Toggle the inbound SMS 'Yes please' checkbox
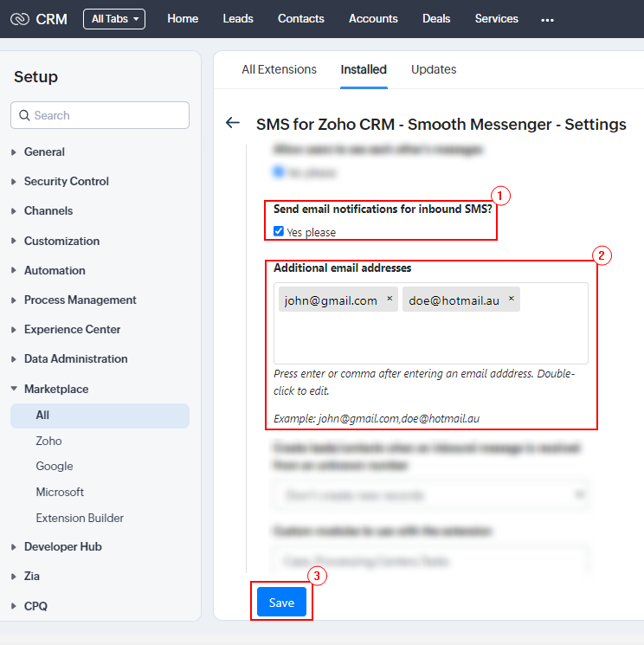 point(279,231)
